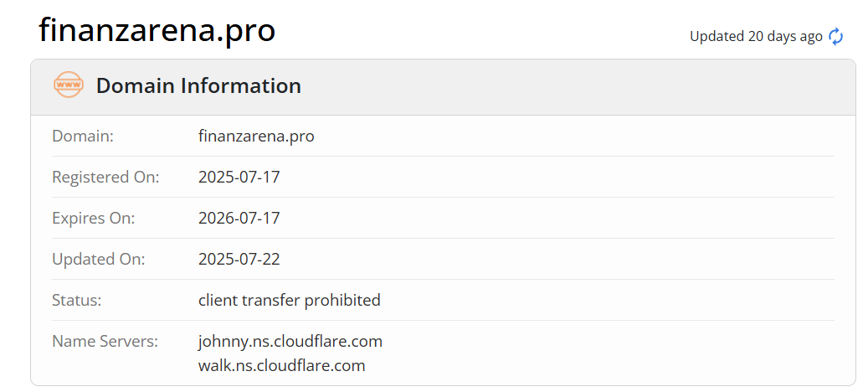
Task: Click the johnny.ns.cloudflare.com name server
Action: point(290,341)
